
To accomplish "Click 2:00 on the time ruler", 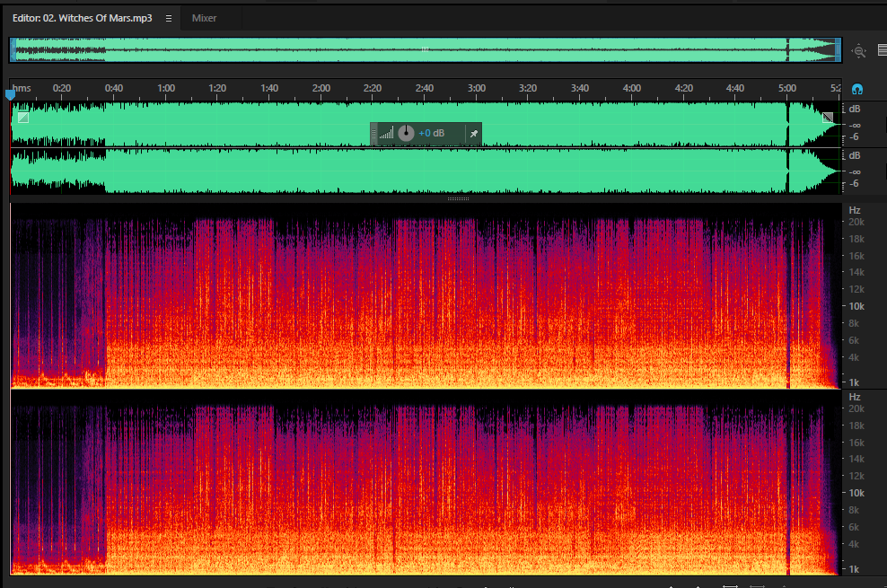I will pos(321,88).
